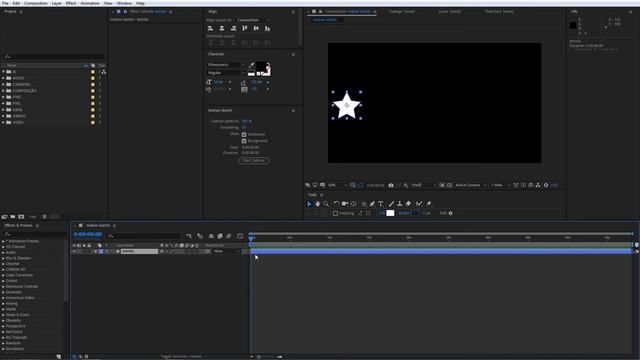Open the viewer magnification 50% dropdown
The height and width of the screenshot is (360, 640).
337,185
